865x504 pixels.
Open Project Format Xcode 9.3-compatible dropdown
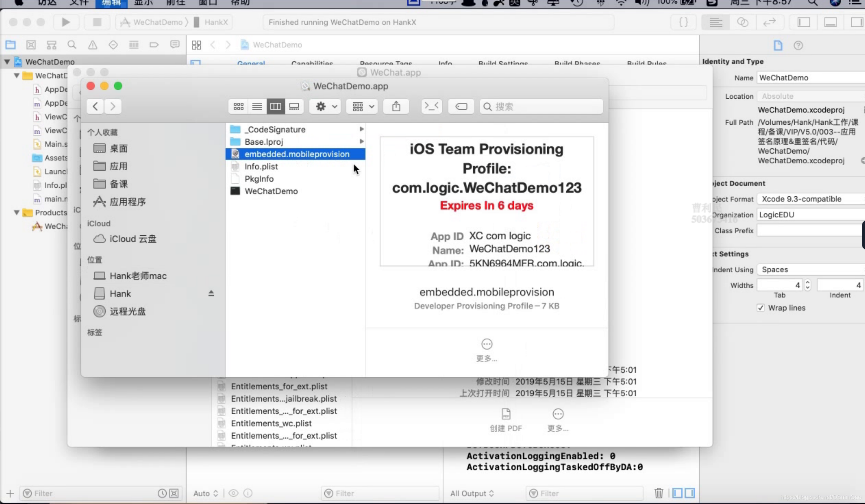pos(810,199)
